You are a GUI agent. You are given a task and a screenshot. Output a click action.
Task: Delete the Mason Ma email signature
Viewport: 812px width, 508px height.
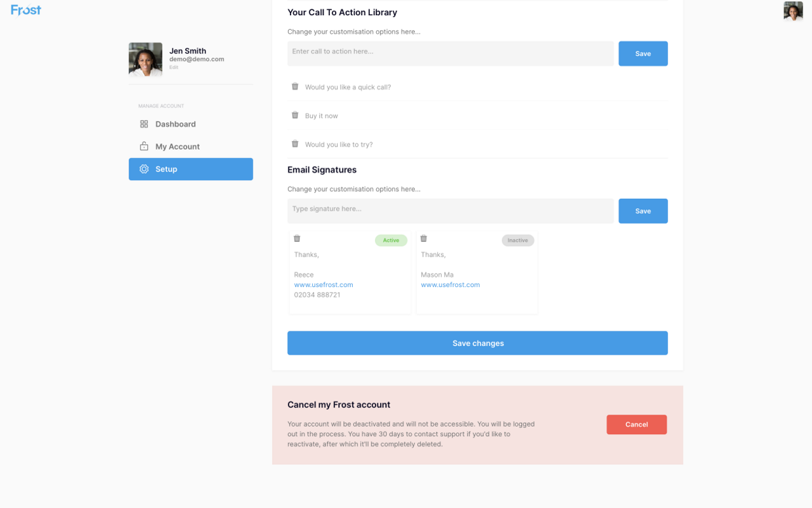click(424, 239)
